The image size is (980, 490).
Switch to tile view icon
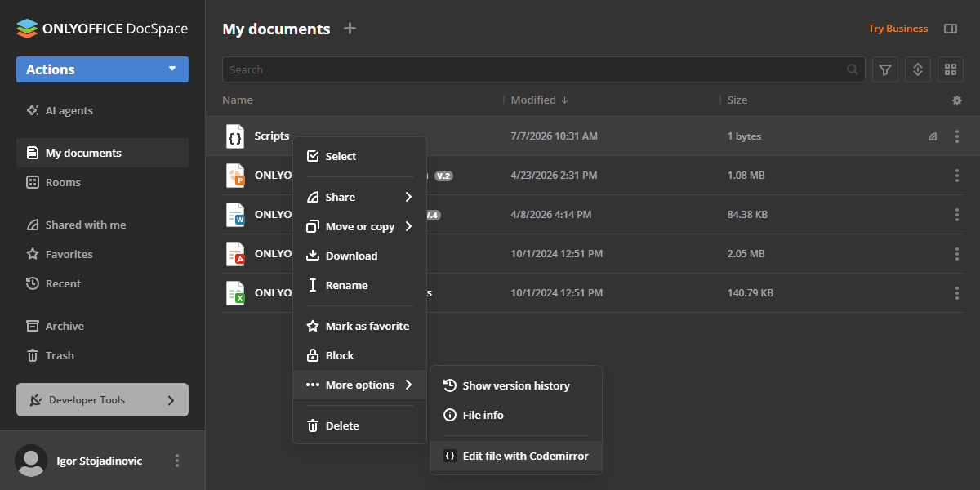pos(950,69)
